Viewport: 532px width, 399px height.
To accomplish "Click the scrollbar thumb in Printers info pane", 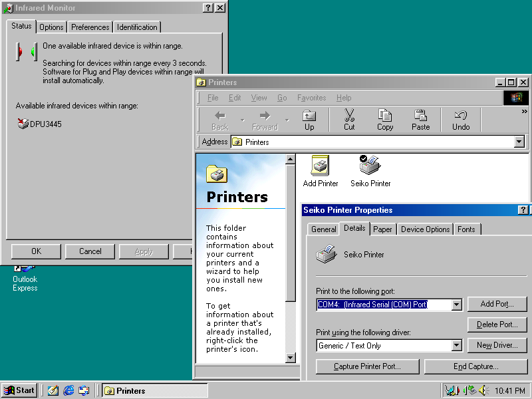I will pyautogui.click(x=291, y=233).
